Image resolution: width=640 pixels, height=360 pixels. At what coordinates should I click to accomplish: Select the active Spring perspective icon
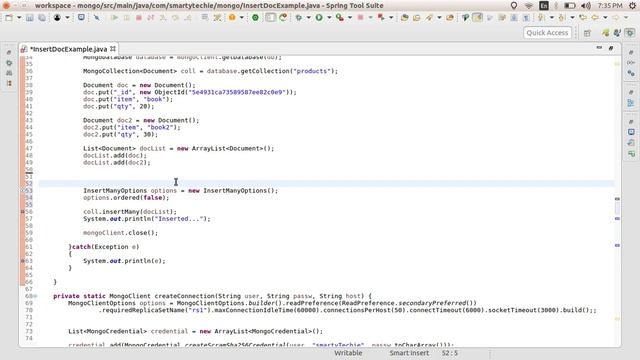(630, 33)
